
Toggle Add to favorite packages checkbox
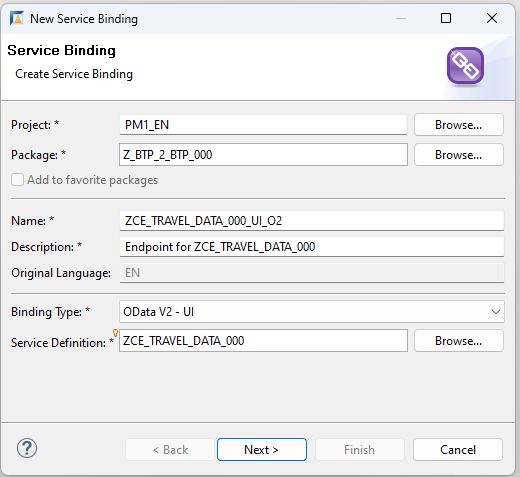coord(17,180)
